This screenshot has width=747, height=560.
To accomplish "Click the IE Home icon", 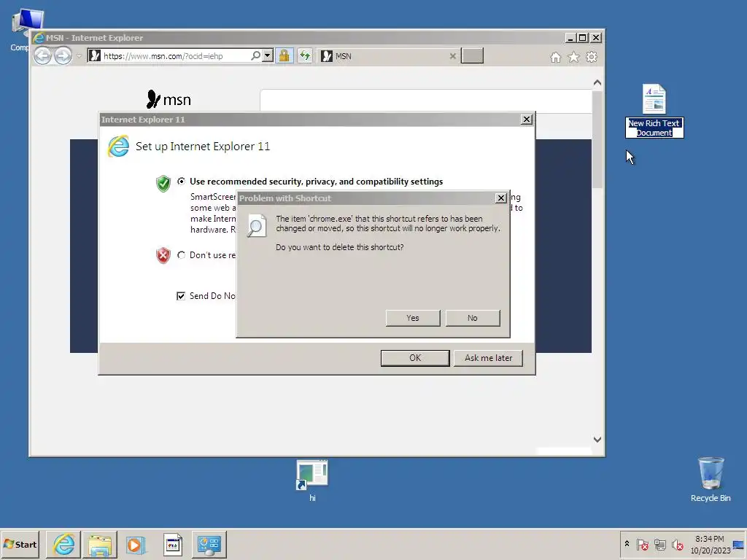I will click(x=555, y=57).
